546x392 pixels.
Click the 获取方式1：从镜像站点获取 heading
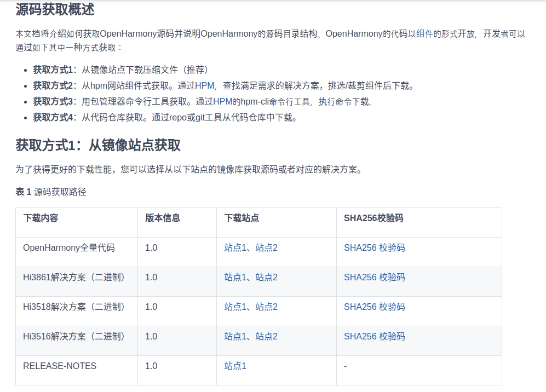98,145
